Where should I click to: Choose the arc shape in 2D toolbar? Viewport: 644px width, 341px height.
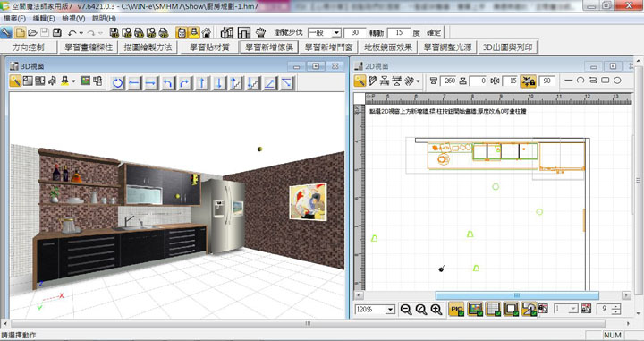580,81
